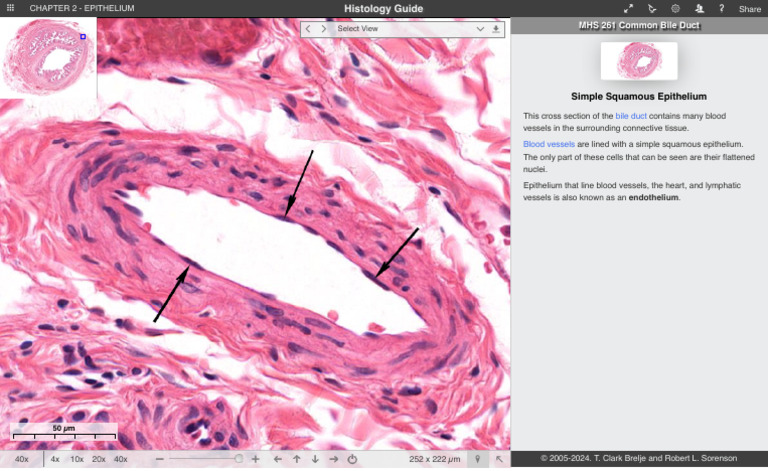768x471 pixels.
Task: Download the current view image
Action: click(496, 29)
